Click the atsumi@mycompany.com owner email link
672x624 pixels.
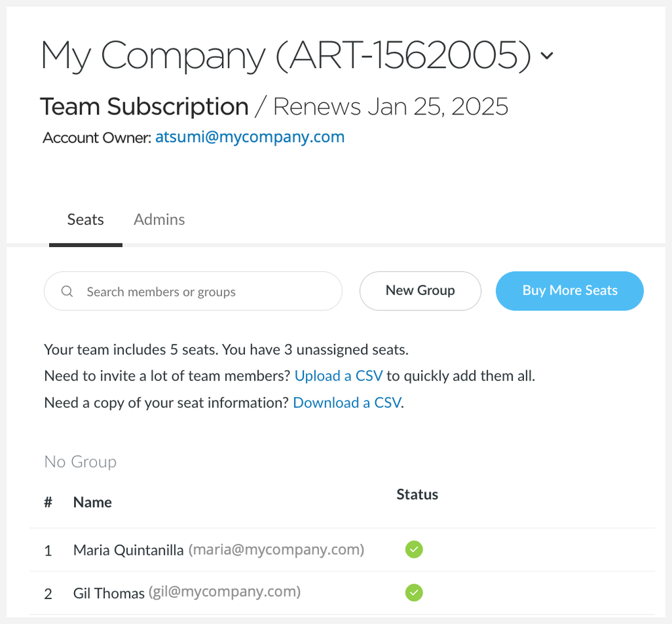coord(250,137)
